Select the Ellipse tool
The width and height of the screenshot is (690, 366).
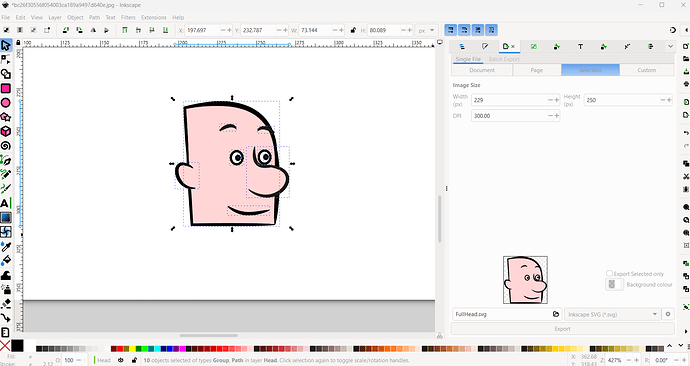click(x=6, y=102)
